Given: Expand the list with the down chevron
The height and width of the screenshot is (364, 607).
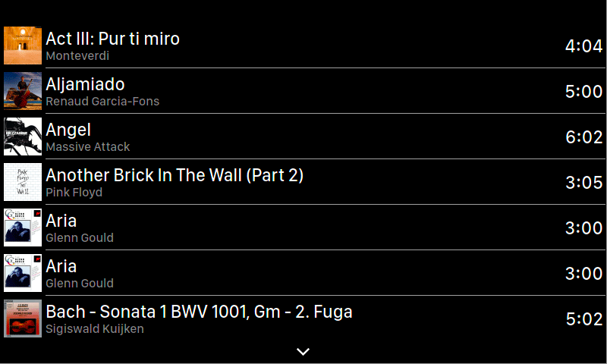Looking at the screenshot, I should pyautogui.click(x=303, y=351).
